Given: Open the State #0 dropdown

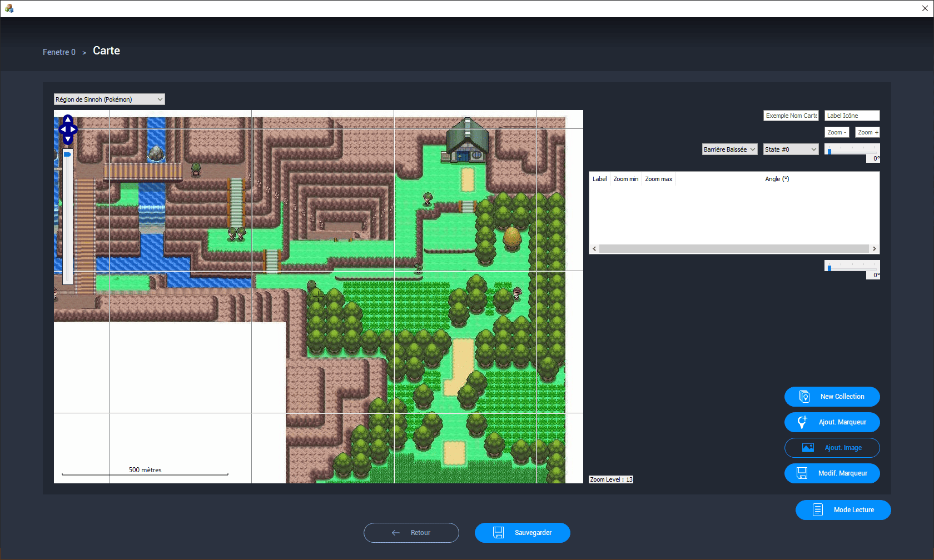Looking at the screenshot, I should tap(791, 149).
